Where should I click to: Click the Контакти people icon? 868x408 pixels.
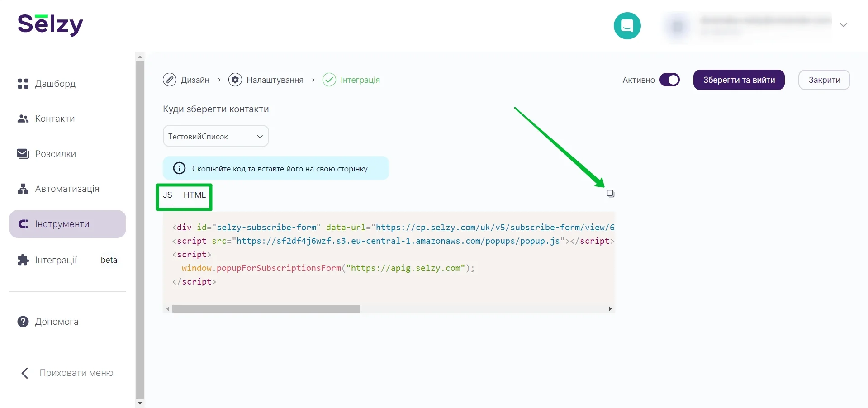(23, 119)
